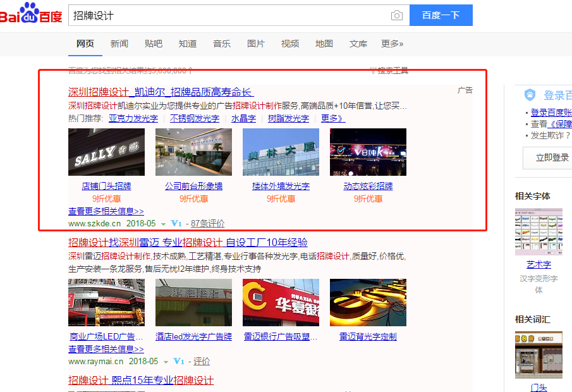Expand dropdown arrow beside www.szkde.cn date
572x392 pixels.
(x=164, y=224)
